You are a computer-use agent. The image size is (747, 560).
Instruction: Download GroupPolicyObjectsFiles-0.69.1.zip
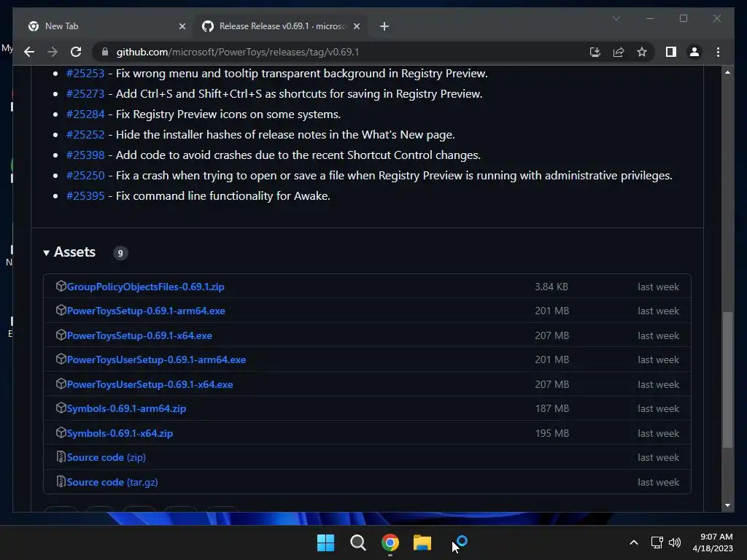(x=145, y=287)
